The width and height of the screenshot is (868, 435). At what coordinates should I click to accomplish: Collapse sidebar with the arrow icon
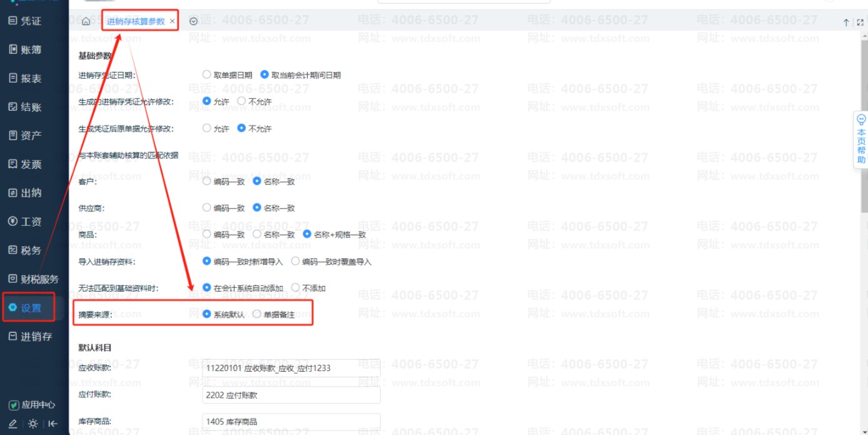point(53,424)
